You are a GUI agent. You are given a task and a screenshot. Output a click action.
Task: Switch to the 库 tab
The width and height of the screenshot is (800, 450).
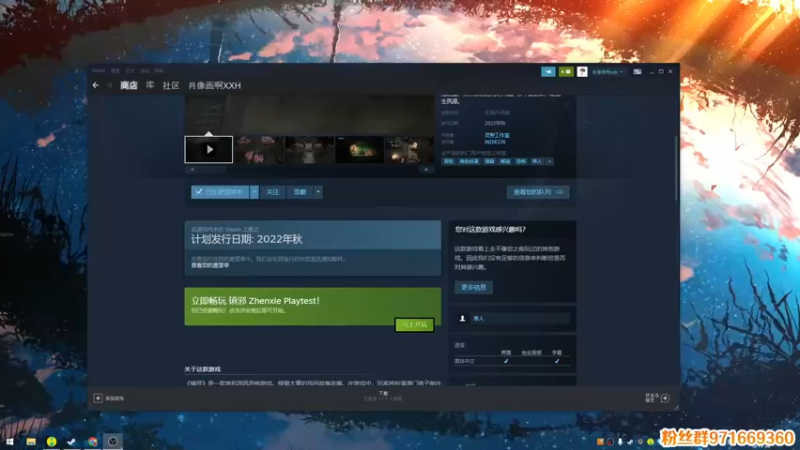[150, 85]
